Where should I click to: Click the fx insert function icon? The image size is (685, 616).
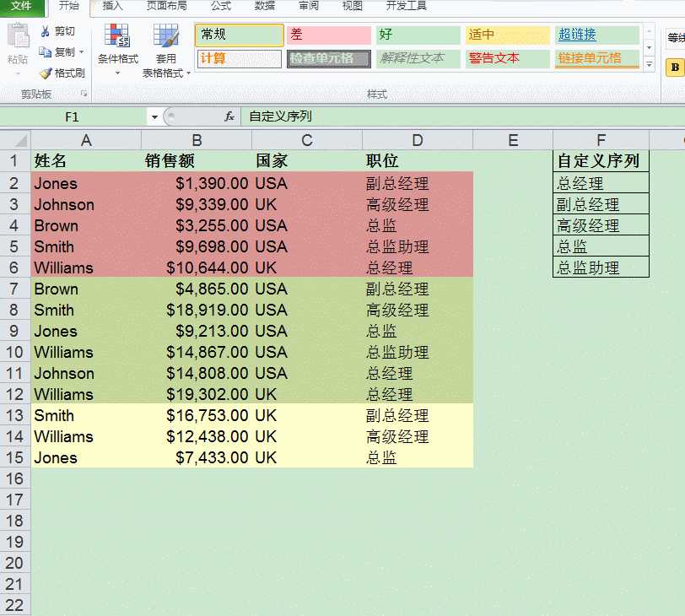229,116
